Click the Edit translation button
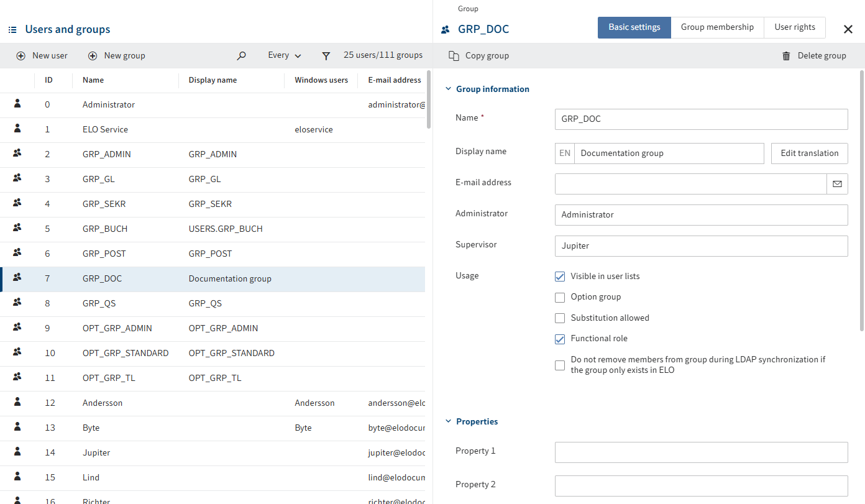The height and width of the screenshot is (504, 865). pyautogui.click(x=809, y=153)
